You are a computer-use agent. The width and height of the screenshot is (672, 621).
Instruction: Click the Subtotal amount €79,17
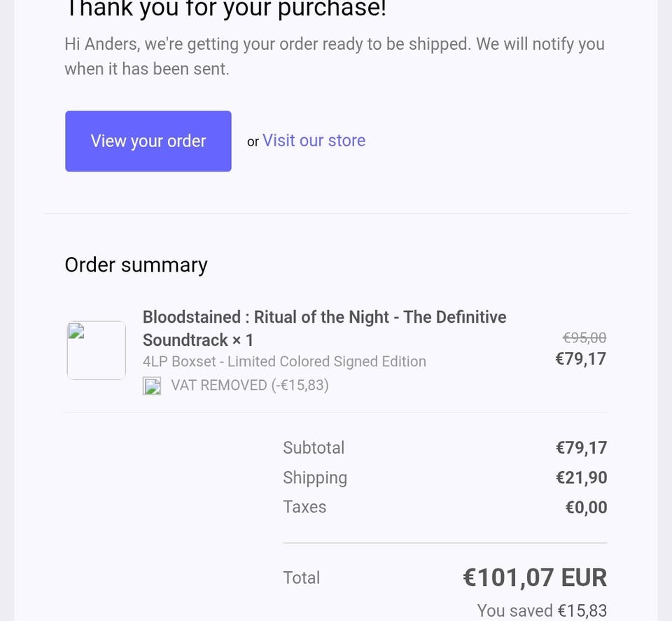pyautogui.click(x=581, y=447)
